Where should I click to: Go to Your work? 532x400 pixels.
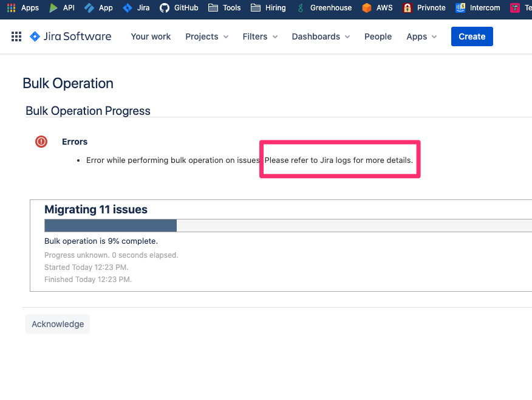pyautogui.click(x=151, y=36)
